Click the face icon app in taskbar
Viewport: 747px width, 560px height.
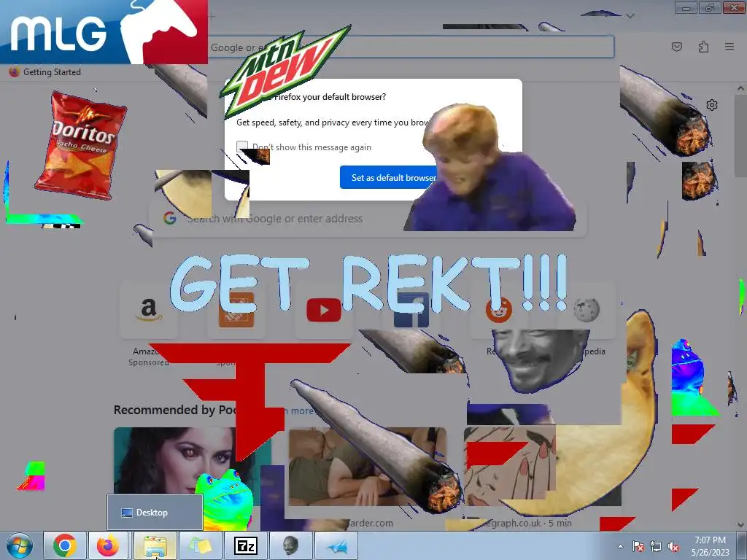[290, 545]
